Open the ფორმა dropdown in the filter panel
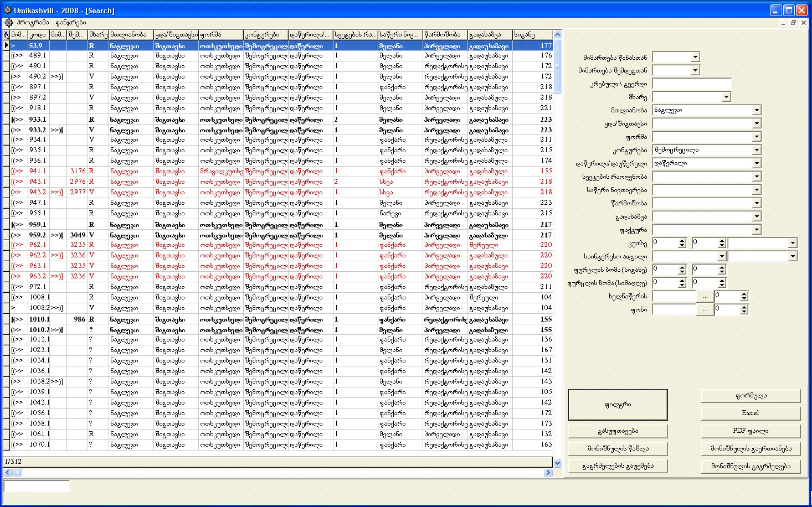This screenshot has width=812, height=507. coord(757,137)
